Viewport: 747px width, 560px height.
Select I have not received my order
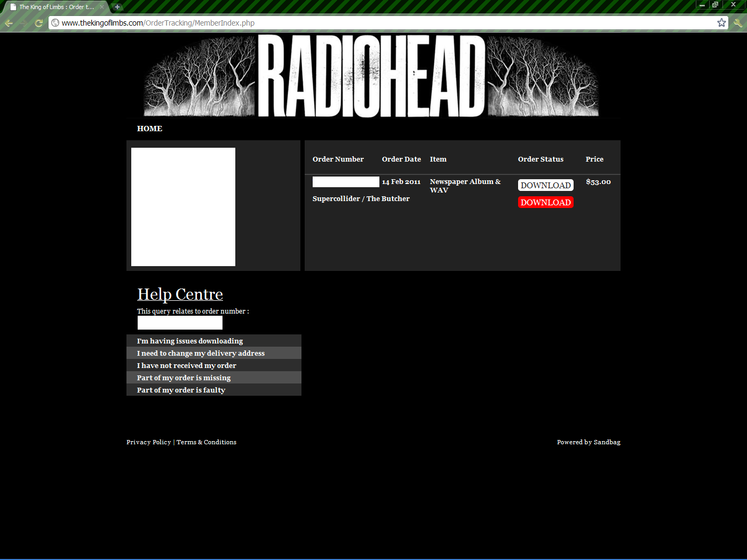point(214,365)
